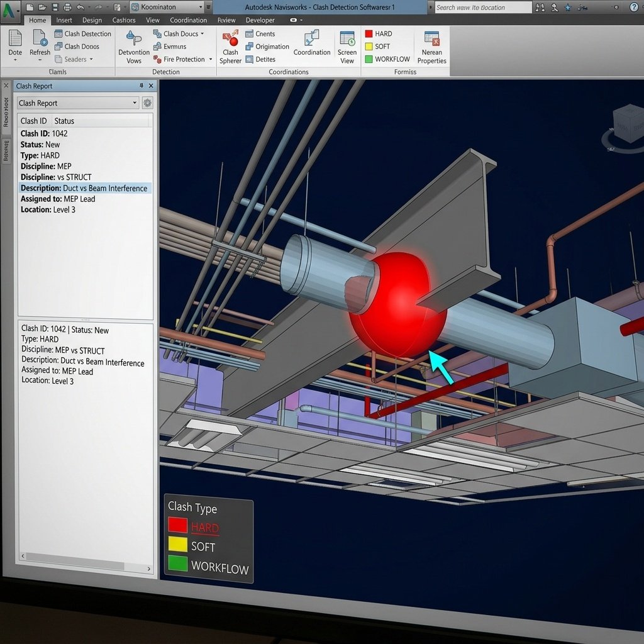
Task: Click the Dote document icon
Action: pos(15,38)
